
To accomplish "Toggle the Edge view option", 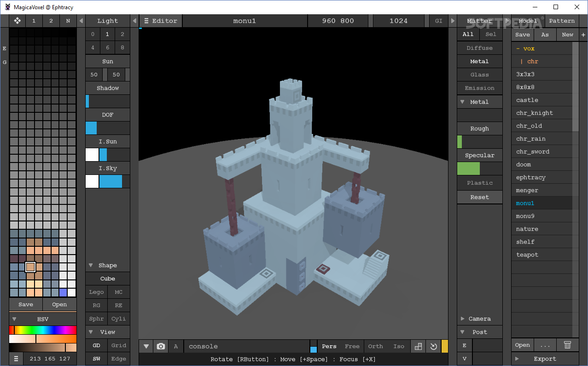I will (119, 359).
